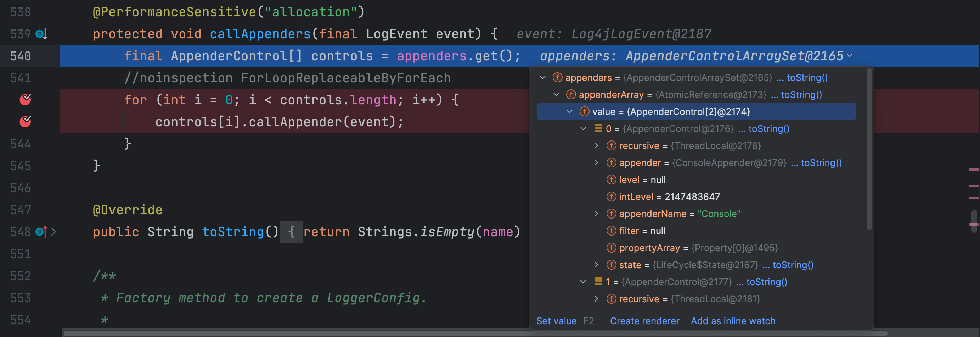
Task: Click the appenders variable in line 540
Action: pyautogui.click(x=432, y=56)
